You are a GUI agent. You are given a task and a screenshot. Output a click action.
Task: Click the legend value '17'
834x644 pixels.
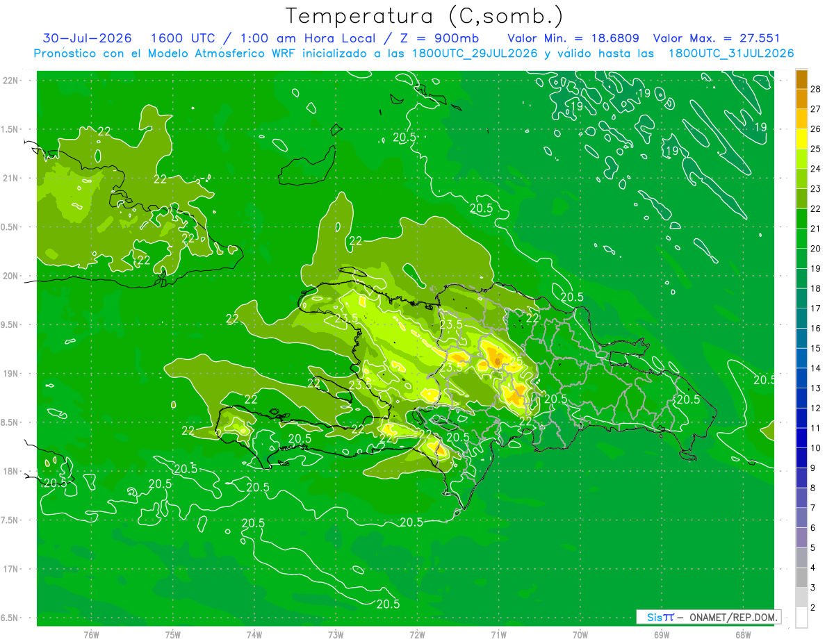[816, 308]
